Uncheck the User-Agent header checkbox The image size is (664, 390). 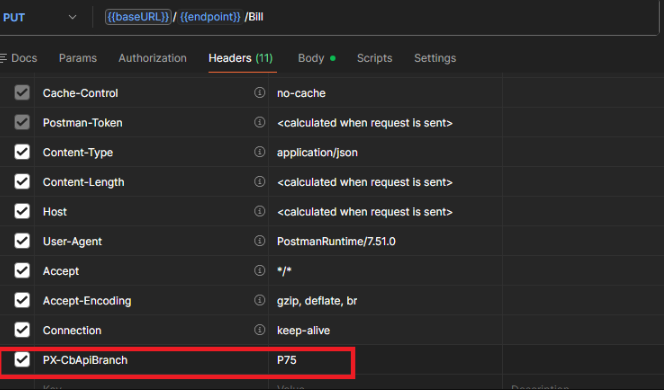[x=22, y=241]
